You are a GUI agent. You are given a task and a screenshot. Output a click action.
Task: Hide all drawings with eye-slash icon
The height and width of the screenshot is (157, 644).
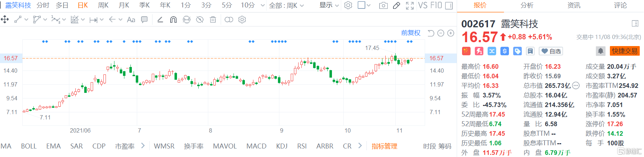click(x=200, y=19)
